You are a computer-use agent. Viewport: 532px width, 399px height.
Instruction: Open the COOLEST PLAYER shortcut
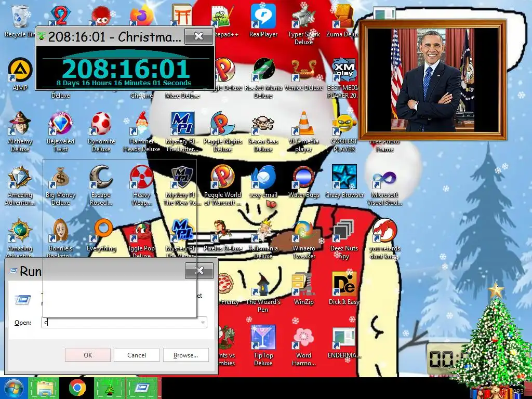coord(344,131)
